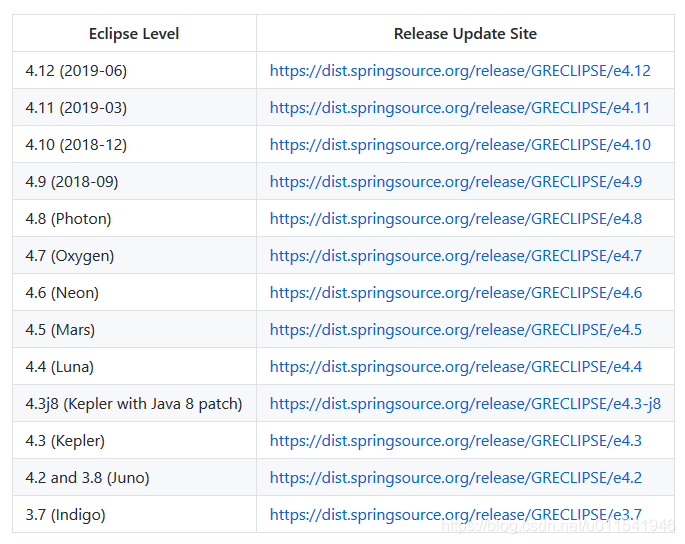Screen dimensions: 685x544
Task: Select the "Eclipse Level" column header
Action: pos(134,34)
